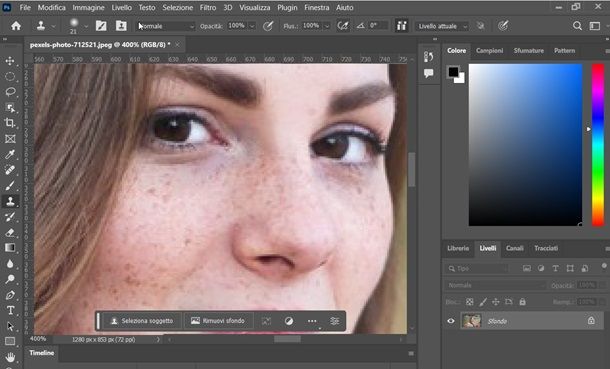Toggle ignore adjustment layers when cloning
The image size is (610, 369).
click(x=481, y=26)
